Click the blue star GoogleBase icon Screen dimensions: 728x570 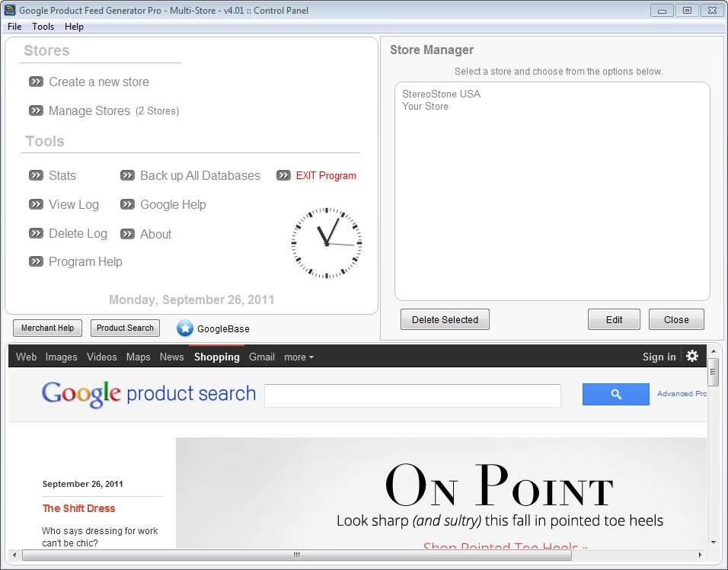185,328
